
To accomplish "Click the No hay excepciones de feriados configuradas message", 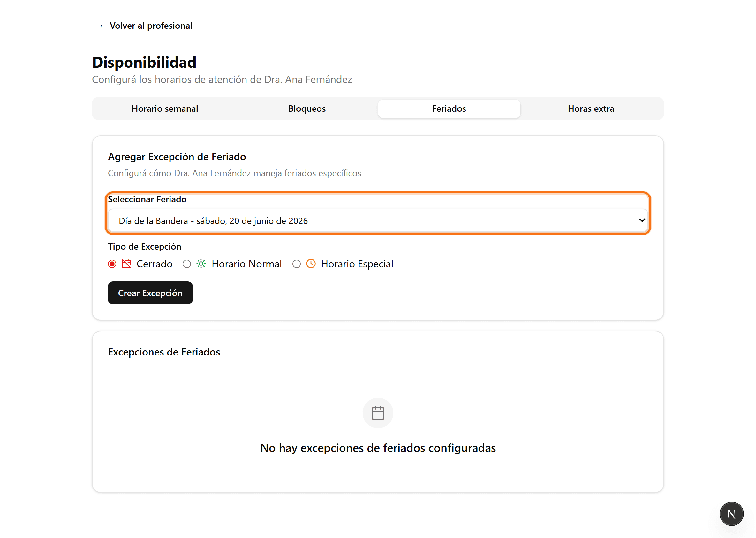I will [x=378, y=448].
